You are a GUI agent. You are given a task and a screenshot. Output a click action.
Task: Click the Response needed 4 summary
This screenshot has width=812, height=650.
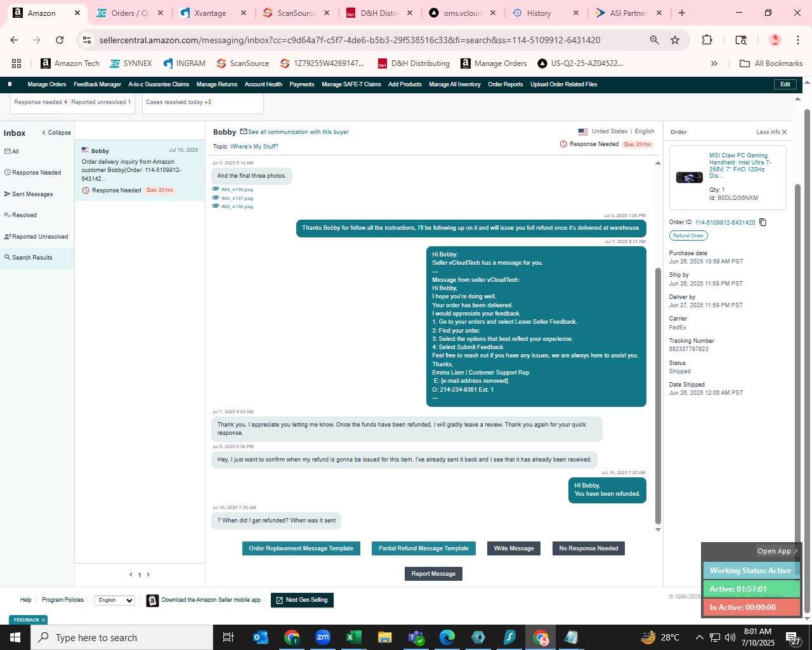click(41, 102)
